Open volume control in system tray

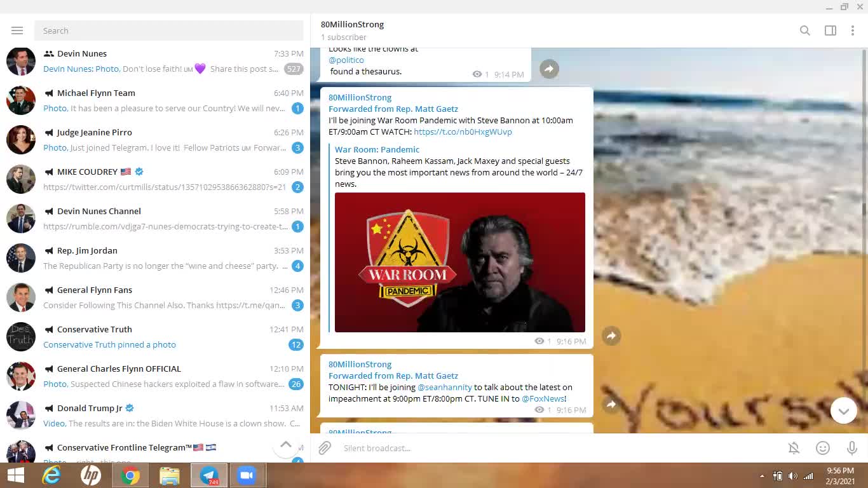(x=792, y=476)
